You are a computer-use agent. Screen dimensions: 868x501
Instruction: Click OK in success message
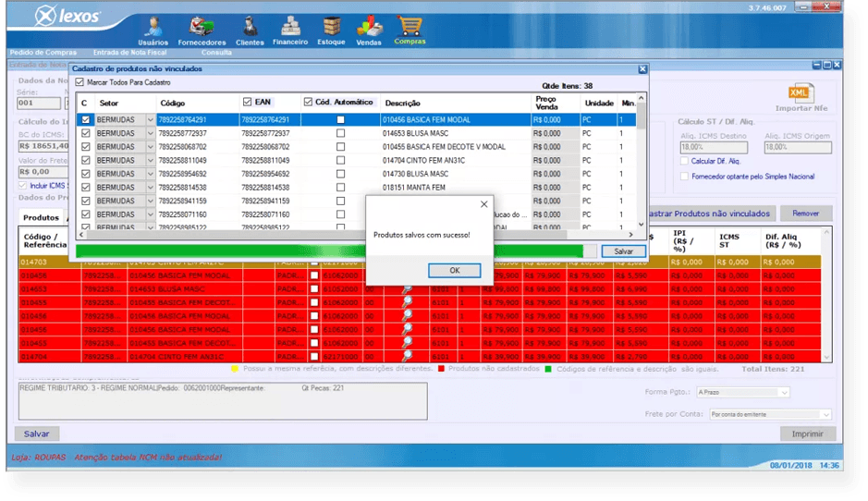(x=455, y=270)
